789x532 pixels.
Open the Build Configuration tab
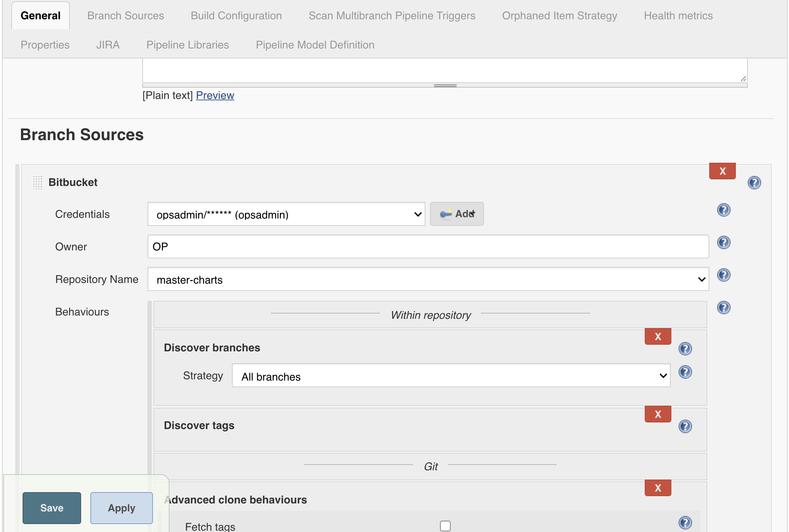[x=236, y=16]
